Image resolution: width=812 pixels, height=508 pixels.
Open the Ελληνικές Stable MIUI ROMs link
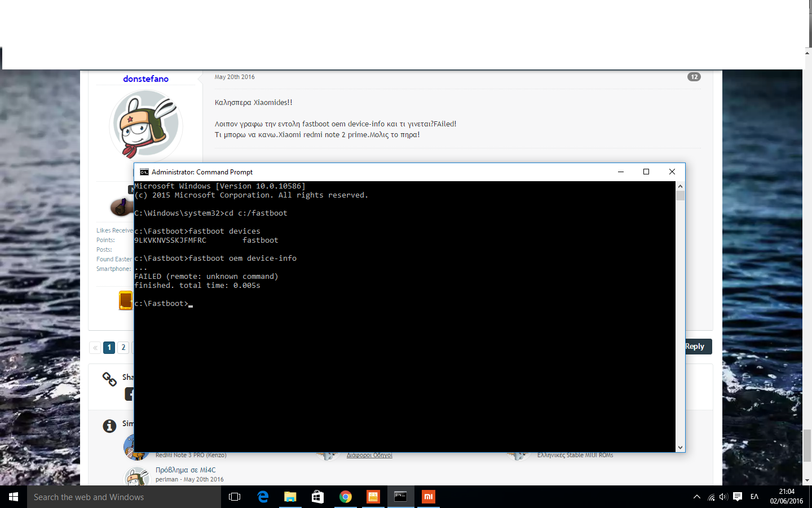[x=575, y=455]
